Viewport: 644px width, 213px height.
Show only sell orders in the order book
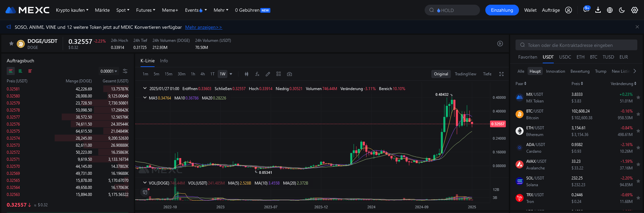pyautogui.click(x=30, y=71)
